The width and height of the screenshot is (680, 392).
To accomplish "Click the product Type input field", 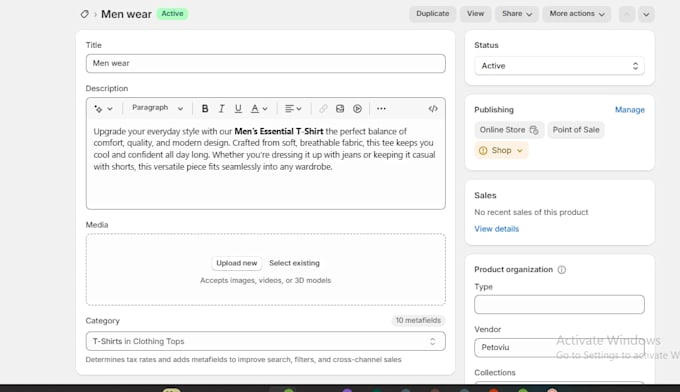I will [559, 304].
